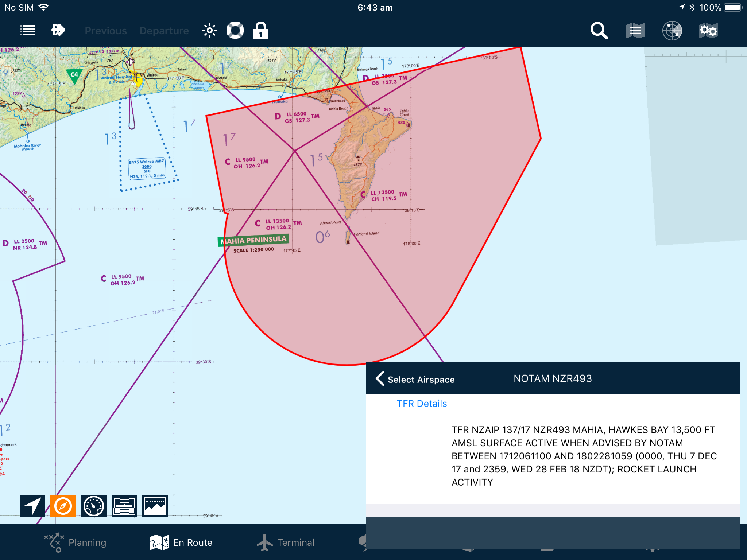The image size is (747, 560).
Task: Select the search icon
Action: [600, 30]
